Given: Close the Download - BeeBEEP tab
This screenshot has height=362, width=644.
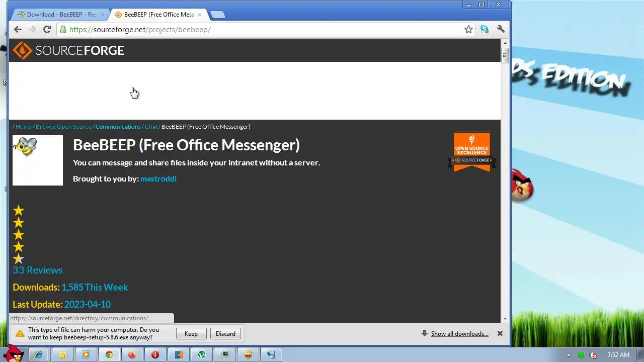Looking at the screenshot, I should [102, 15].
